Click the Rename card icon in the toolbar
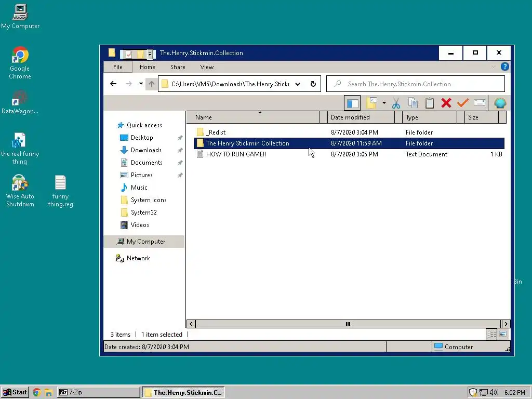532x399 pixels. [480, 103]
